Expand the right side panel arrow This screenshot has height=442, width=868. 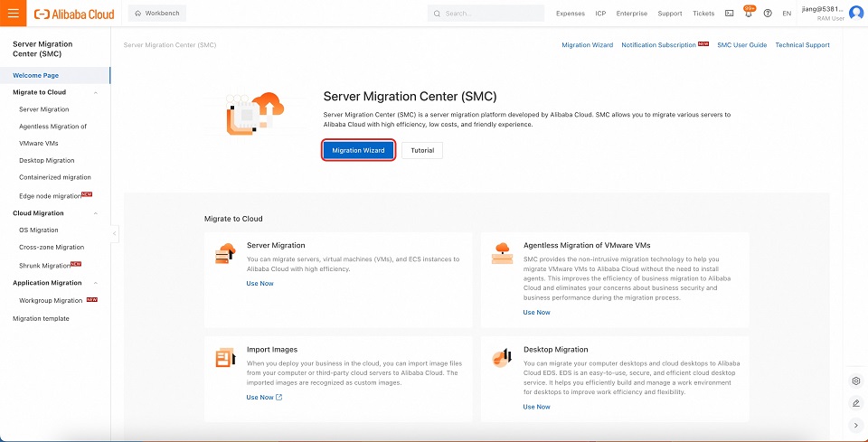pyautogui.click(x=855, y=425)
